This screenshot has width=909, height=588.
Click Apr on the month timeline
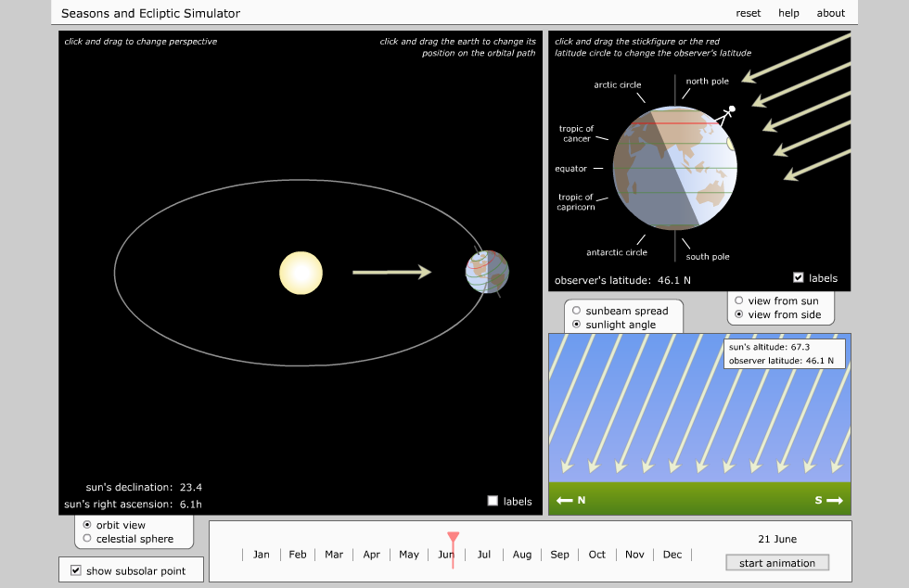372,555
